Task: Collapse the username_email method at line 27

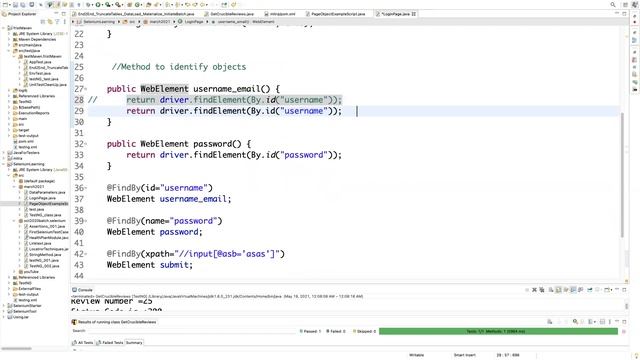Action: tap(86, 89)
